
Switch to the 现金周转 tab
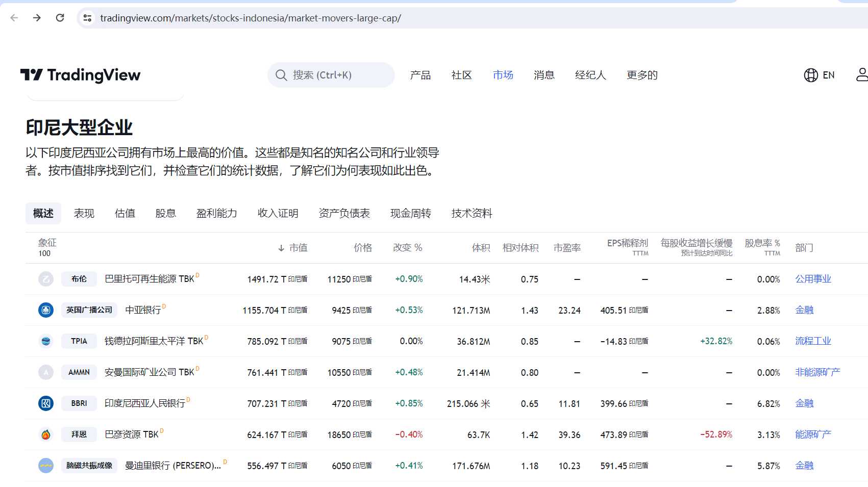tap(411, 213)
